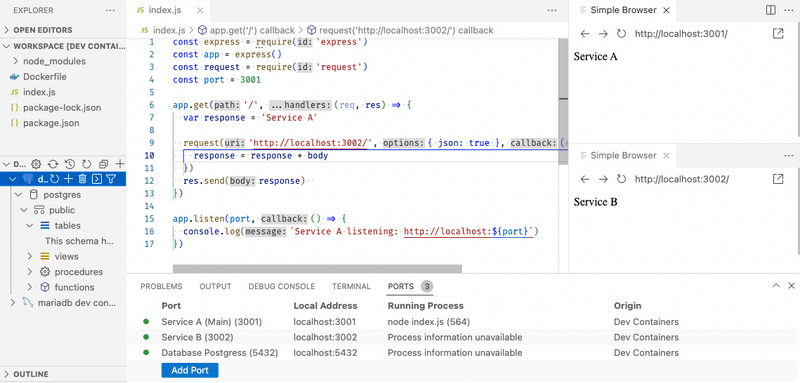This screenshot has height=383, width=800.
Task: Reload the localhost:3002 Simple Browser
Action: click(621, 179)
